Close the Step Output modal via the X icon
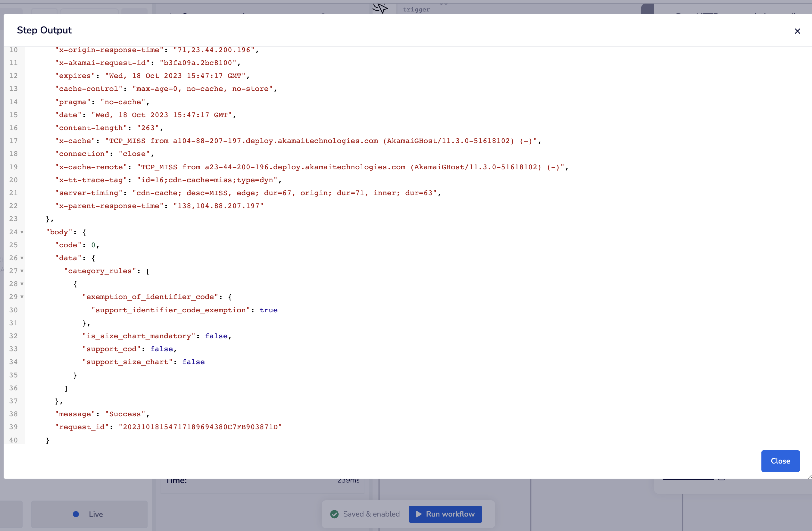 pyautogui.click(x=797, y=31)
